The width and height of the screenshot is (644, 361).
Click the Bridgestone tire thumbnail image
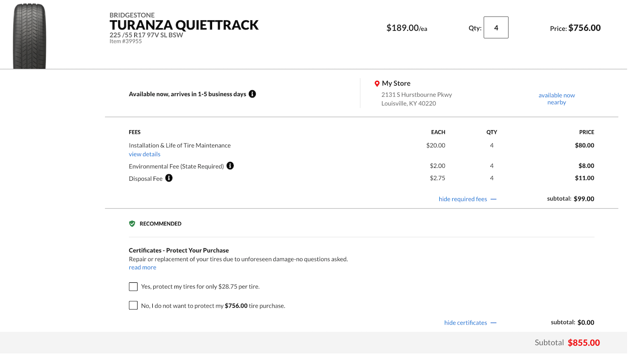(x=29, y=35)
